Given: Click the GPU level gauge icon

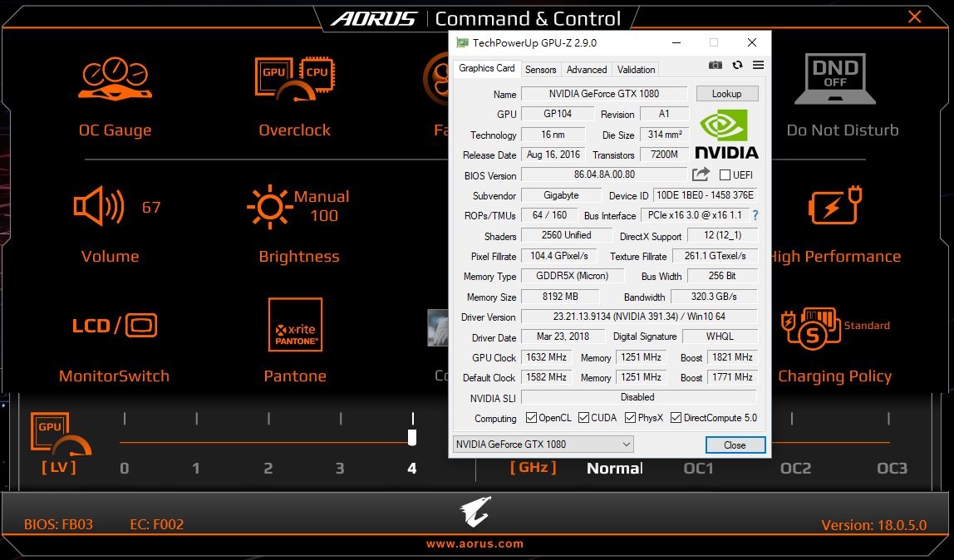Looking at the screenshot, I should click(60, 435).
